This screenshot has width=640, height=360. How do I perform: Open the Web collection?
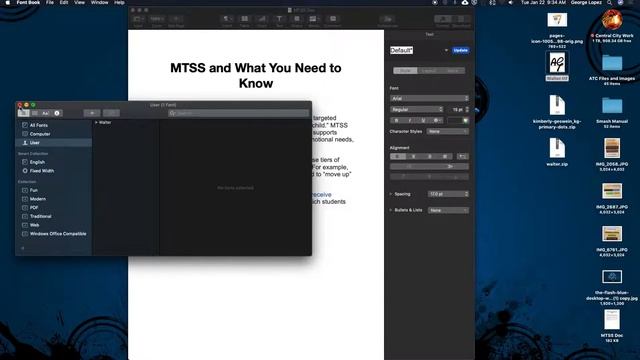point(34,225)
